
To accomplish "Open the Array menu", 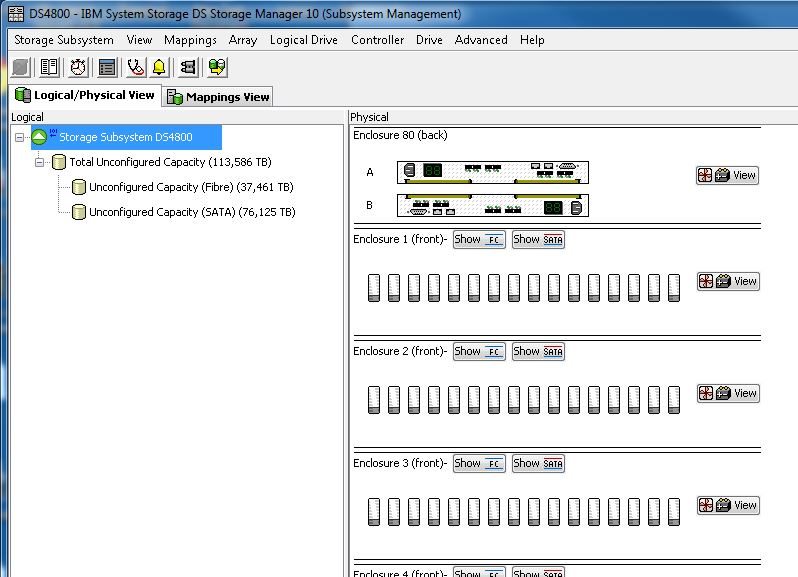I will point(243,40).
